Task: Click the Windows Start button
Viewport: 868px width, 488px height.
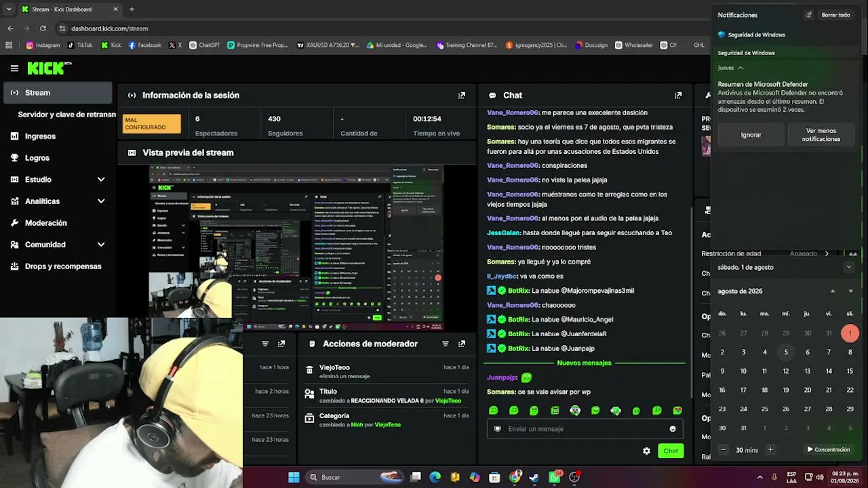Action: pos(294,477)
